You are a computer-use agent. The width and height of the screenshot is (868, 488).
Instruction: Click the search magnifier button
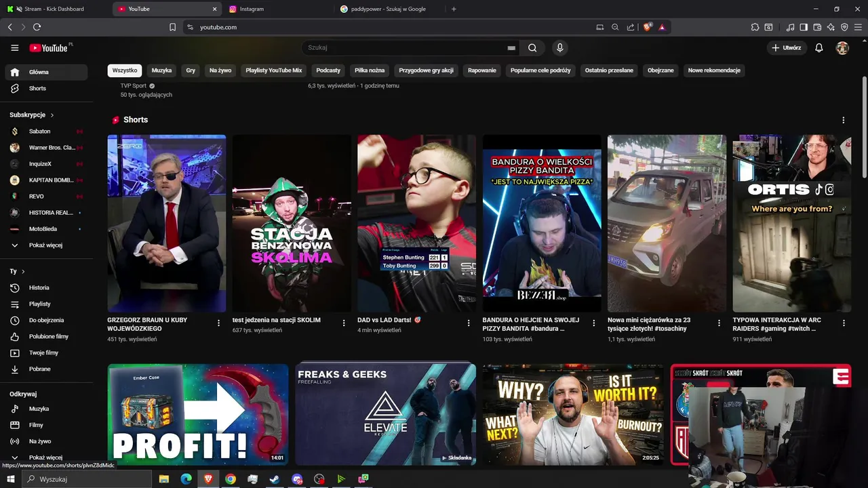click(x=532, y=48)
